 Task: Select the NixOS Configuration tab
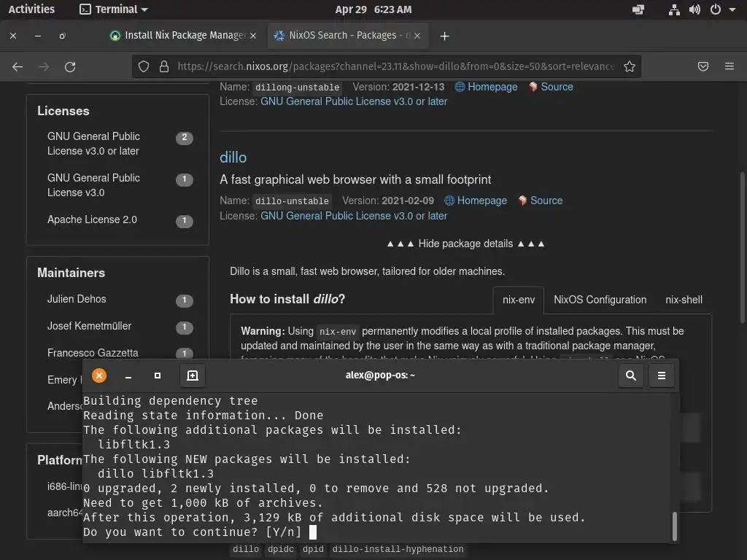(600, 300)
